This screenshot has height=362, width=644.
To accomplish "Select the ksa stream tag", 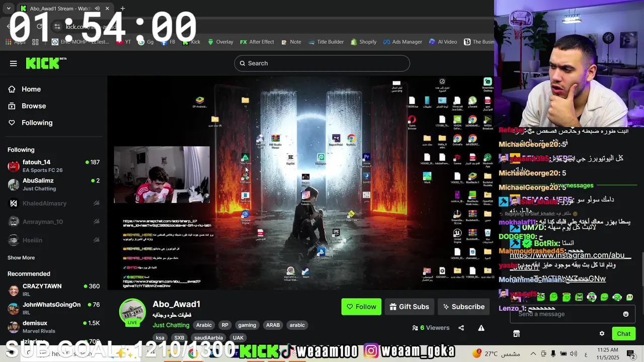I will (x=160, y=338).
